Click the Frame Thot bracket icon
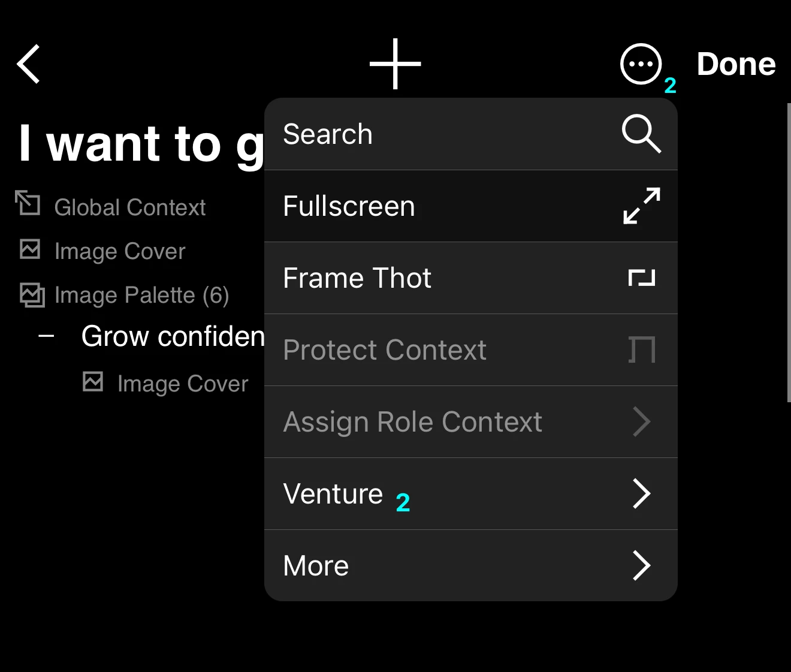This screenshot has width=791, height=672. coord(641,278)
